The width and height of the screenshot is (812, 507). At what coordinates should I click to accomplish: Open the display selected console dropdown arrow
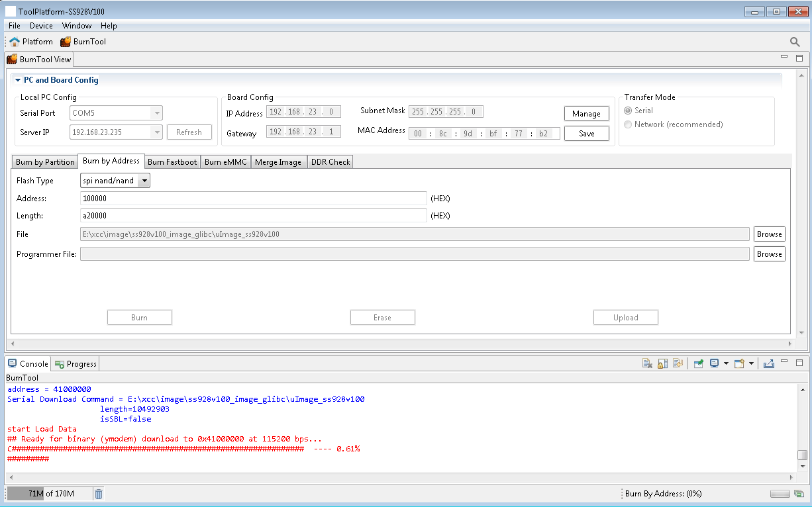[727, 363]
